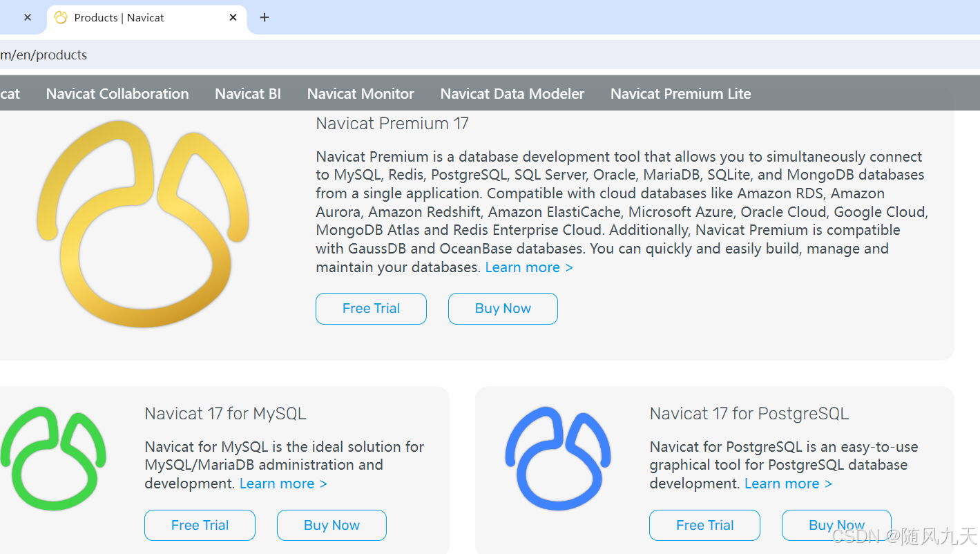Follow Learn more link under Navicat Premium
The image size is (980, 554).
[529, 267]
